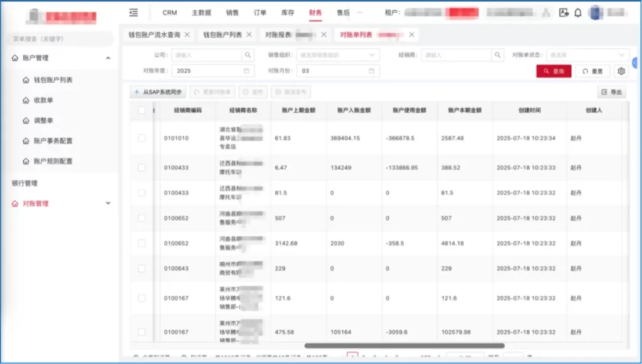Switch to 钱包账户流水查询 tab

click(154, 34)
